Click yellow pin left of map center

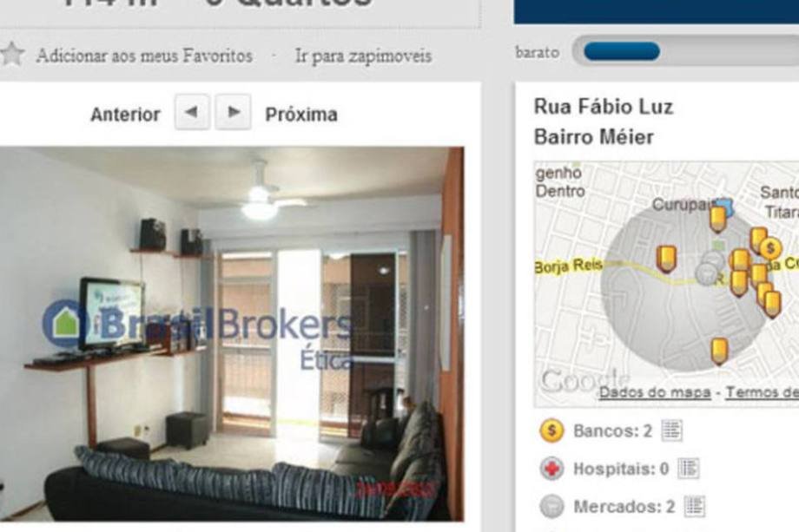coord(666,259)
